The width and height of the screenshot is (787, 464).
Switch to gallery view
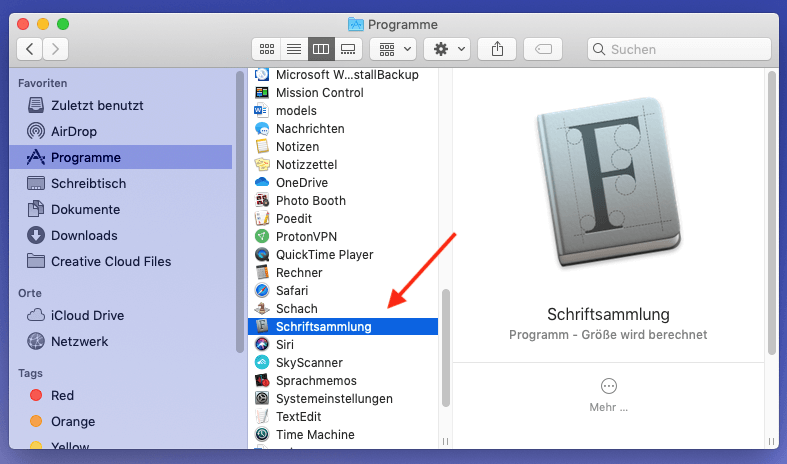point(348,49)
